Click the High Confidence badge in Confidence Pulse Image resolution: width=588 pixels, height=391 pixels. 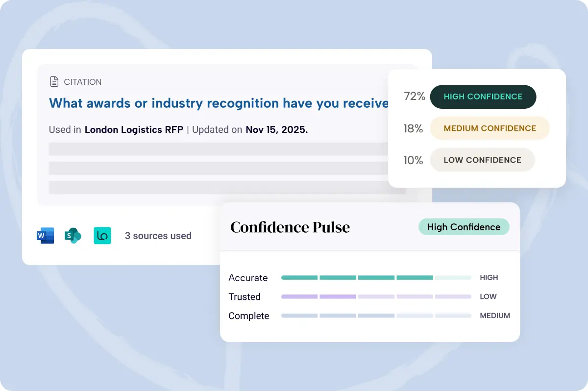(x=464, y=227)
